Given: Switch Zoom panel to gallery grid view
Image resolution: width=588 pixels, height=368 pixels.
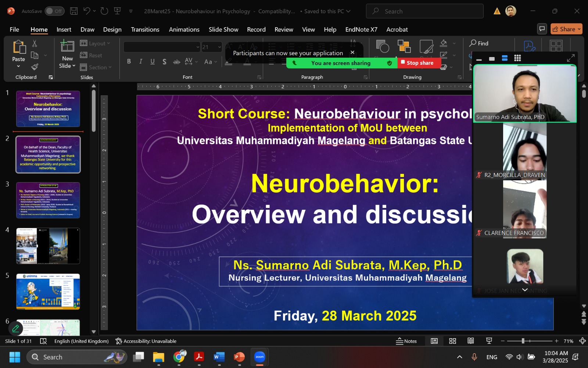Looking at the screenshot, I should click(x=517, y=58).
